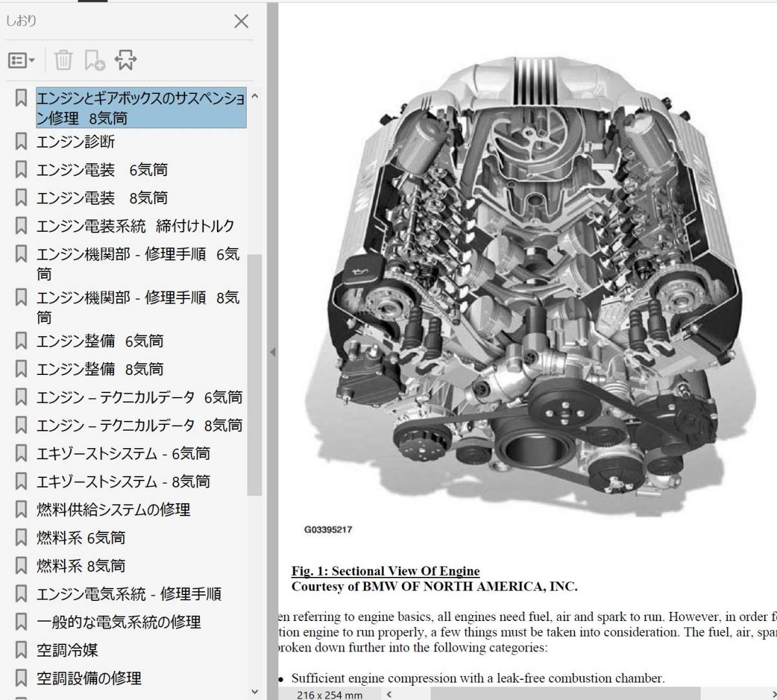The height and width of the screenshot is (700, 777).
Task: Click bookmark icon beside 燃料系 8気筒
Action: coord(21,566)
